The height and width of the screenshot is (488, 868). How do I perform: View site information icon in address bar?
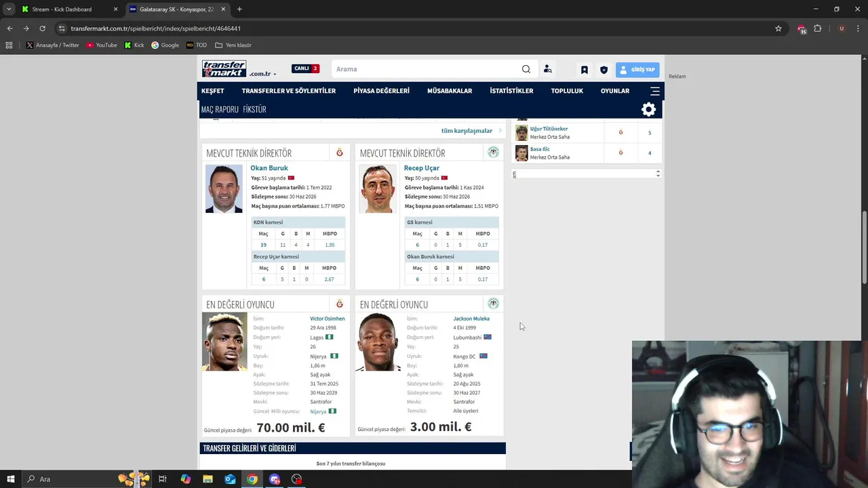tap(62, 28)
